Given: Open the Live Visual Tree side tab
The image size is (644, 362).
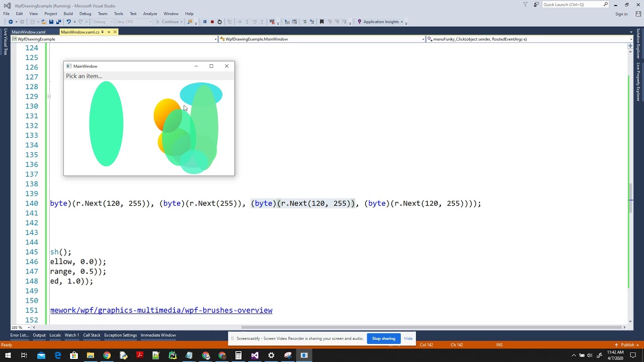Looking at the screenshot, I should [x=6, y=42].
